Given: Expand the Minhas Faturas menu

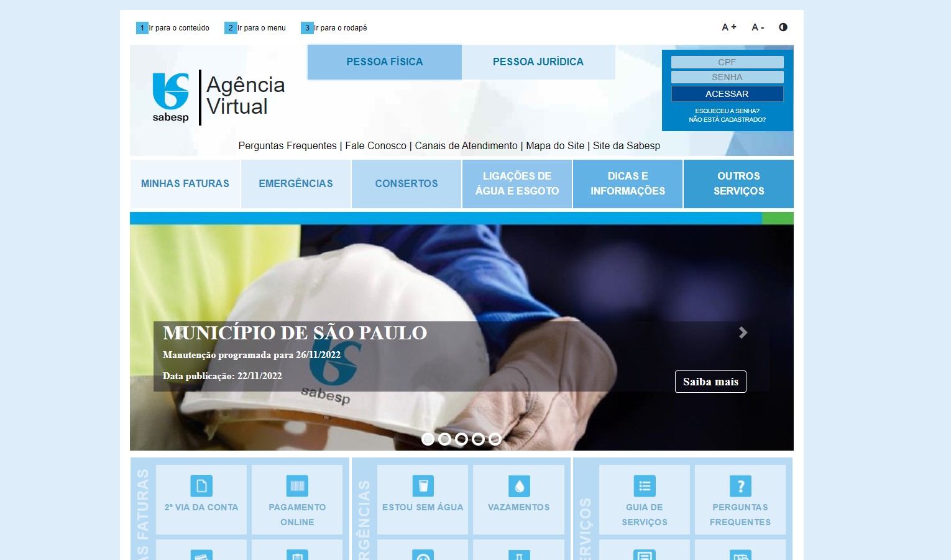Looking at the screenshot, I should click(x=185, y=184).
